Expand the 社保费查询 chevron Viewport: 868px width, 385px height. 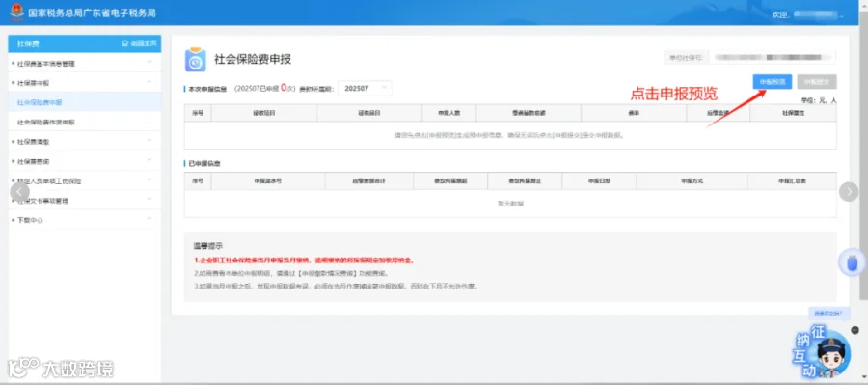tap(149, 160)
